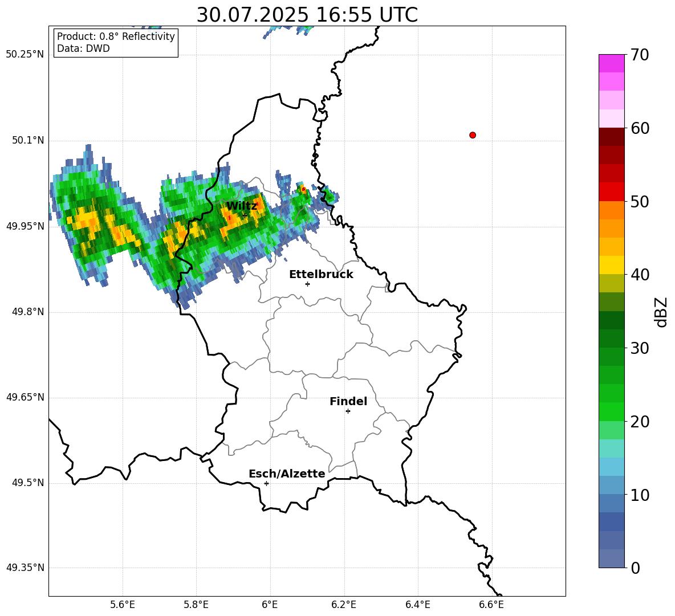Click the 50.1°N latitude label
Viewport: 675px width, 616px height.
28,140
